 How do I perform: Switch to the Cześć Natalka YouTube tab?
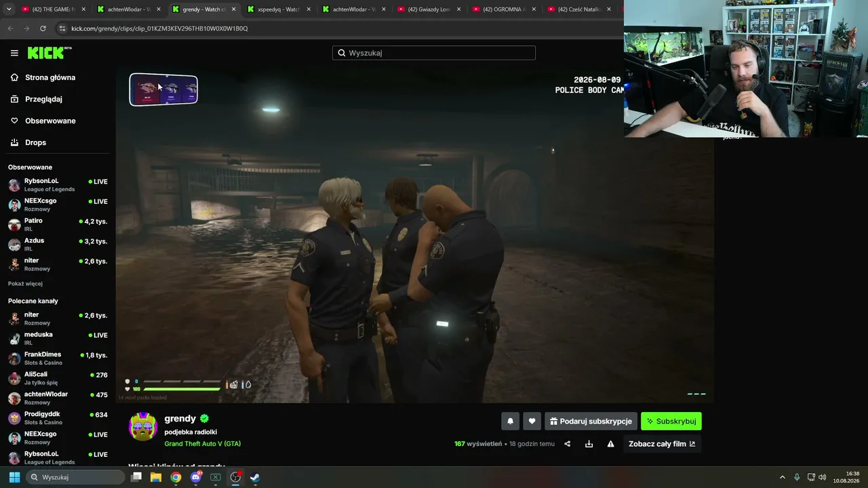(578, 9)
